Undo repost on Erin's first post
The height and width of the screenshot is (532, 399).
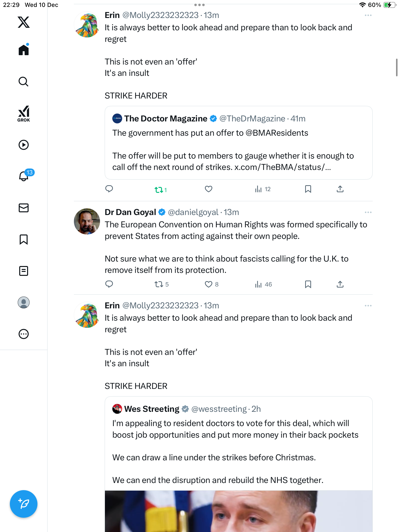pos(159,190)
